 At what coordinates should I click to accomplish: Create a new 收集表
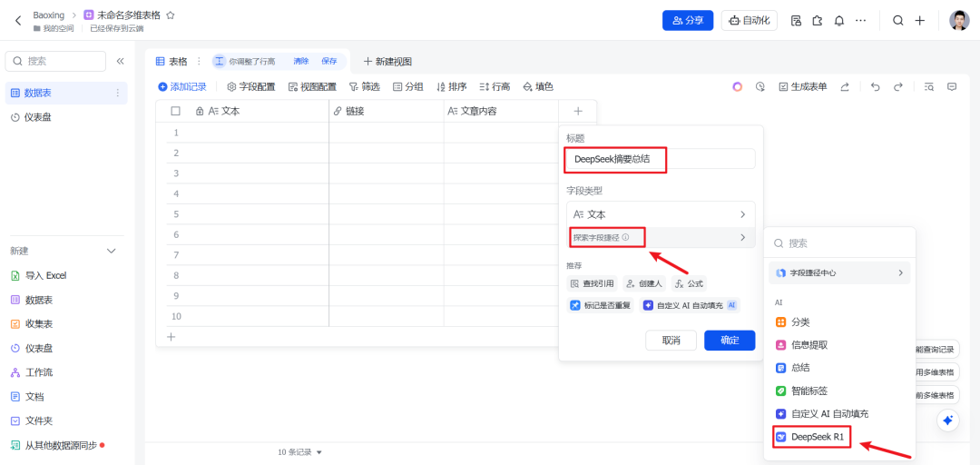(32, 324)
